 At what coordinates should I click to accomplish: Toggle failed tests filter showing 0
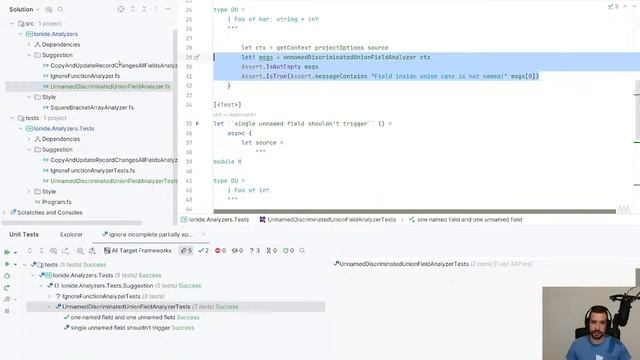220,251
